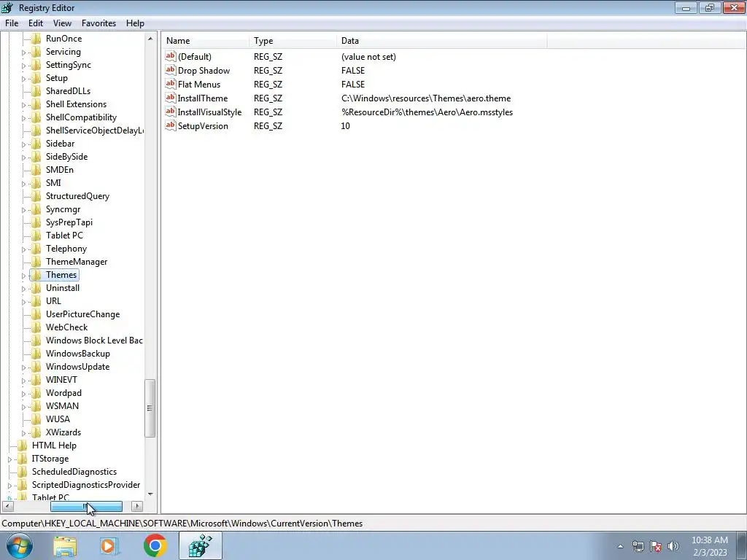
Task: Click the tree scroll down arrow
Action: tap(150, 494)
